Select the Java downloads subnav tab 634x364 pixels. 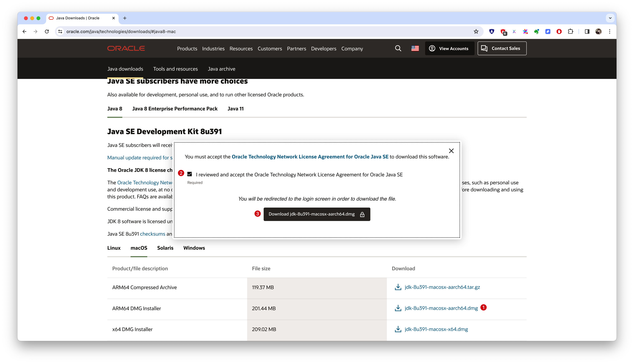pos(125,69)
